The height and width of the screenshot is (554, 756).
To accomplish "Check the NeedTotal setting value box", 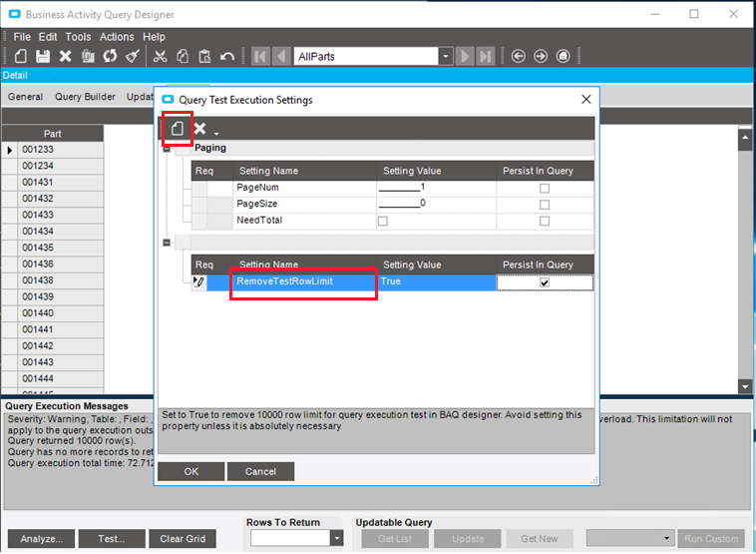I will click(x=383, y=221).
